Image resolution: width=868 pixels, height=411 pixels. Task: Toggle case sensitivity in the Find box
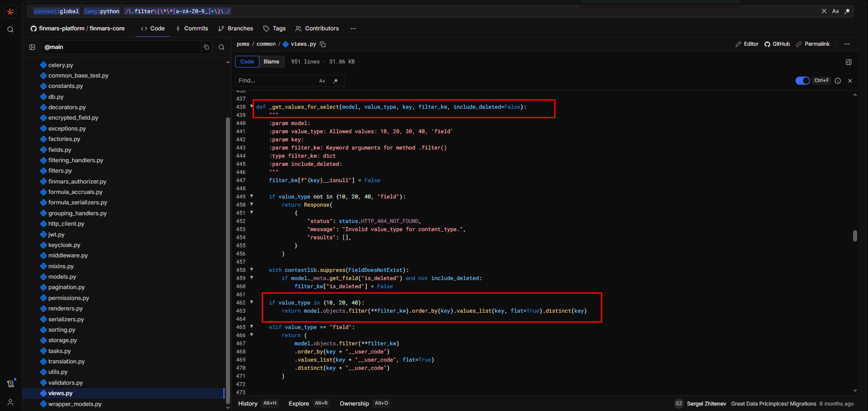(322, 81)
